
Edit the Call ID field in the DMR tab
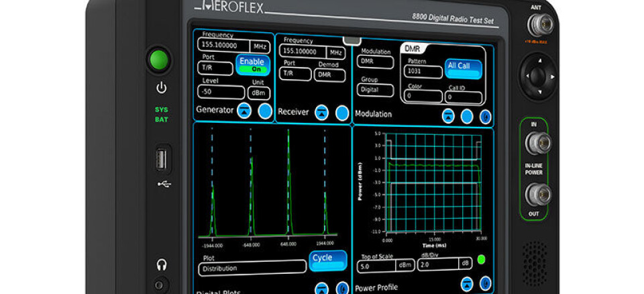pos(464,97)
